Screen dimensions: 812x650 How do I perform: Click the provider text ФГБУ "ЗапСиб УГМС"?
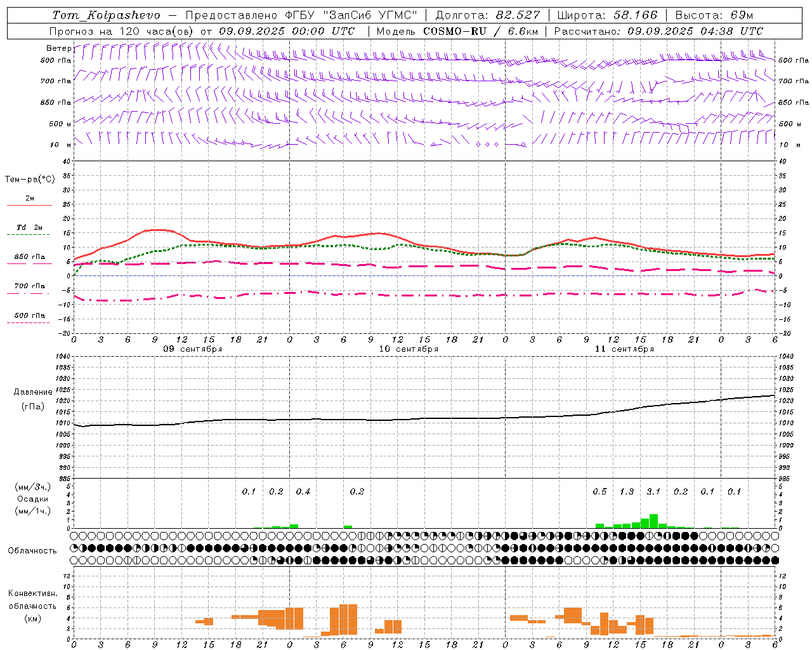point(352,15)
